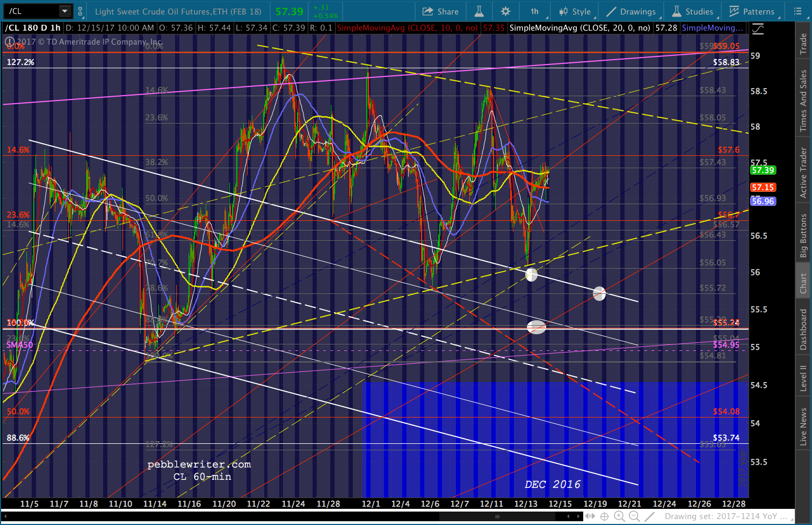The width and height of the screenshot is (812, 525).
Task: Open the flask (thinkLog) icon
Action: 479,11
